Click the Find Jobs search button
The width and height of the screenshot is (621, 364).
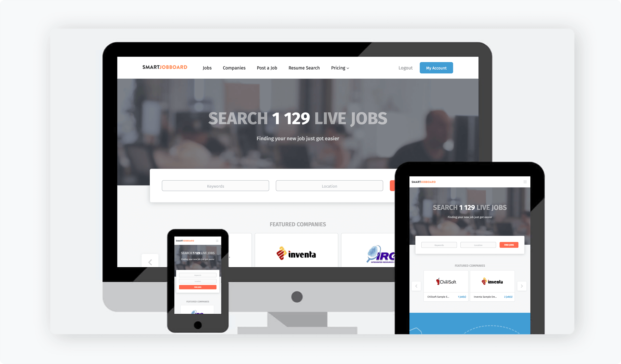tap(509, 245)
